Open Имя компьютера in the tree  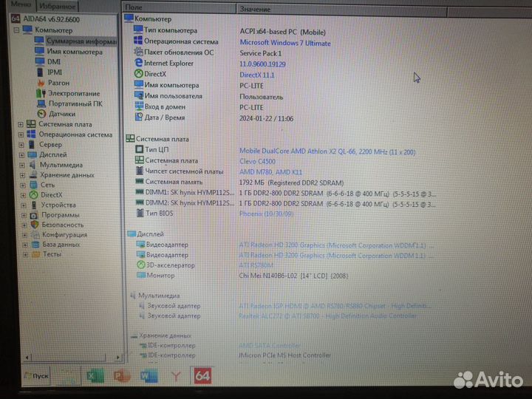click(75, 52)
